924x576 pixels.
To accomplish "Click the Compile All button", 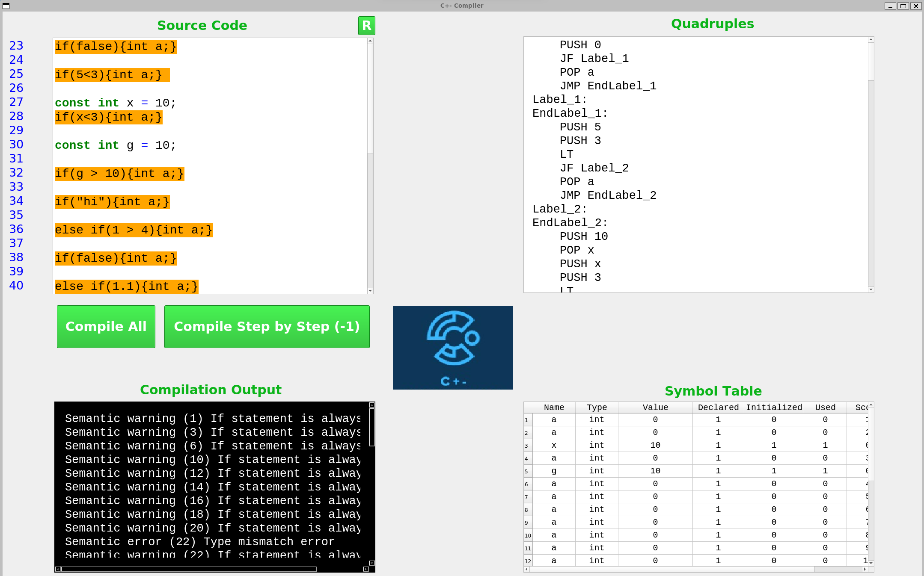I will click(106, 327).
